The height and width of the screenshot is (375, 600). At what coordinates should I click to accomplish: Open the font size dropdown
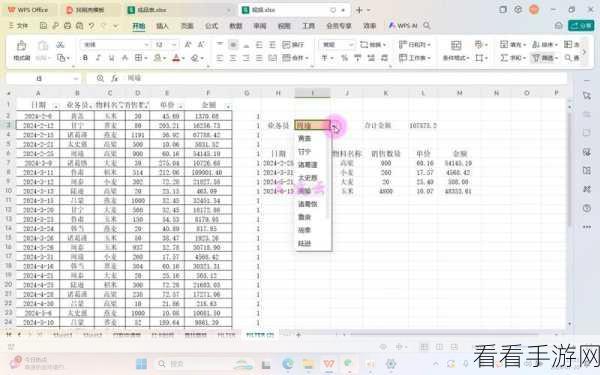point(174,45)
